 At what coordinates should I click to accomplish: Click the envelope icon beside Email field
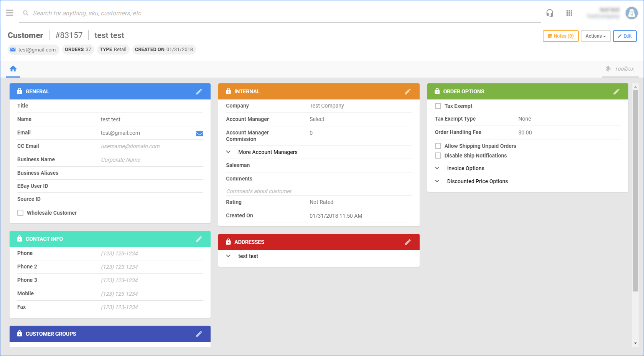click(199, 133)
